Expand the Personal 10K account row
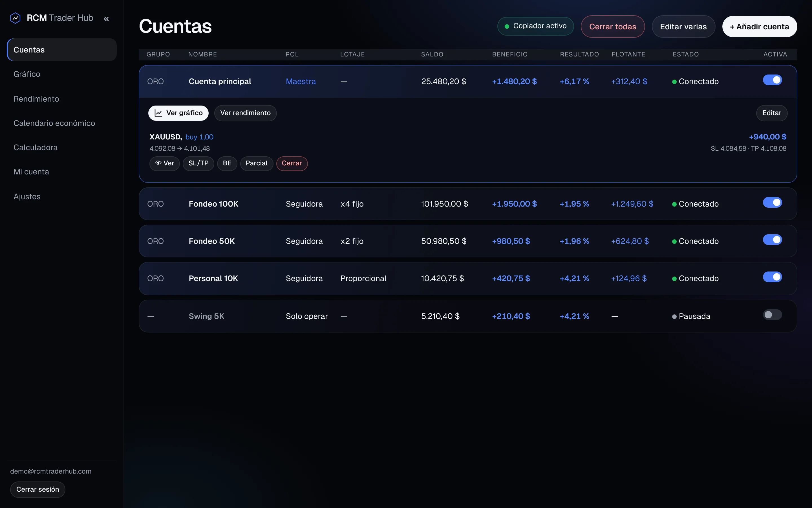The width and height of the screenshot is (812, 508). (468, 279)
